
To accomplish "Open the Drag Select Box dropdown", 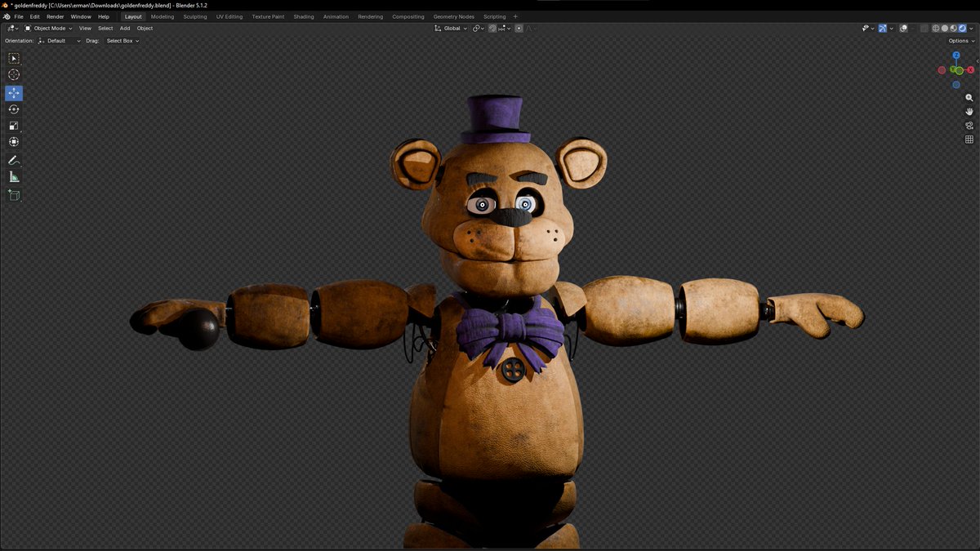I will coord(122,41).
